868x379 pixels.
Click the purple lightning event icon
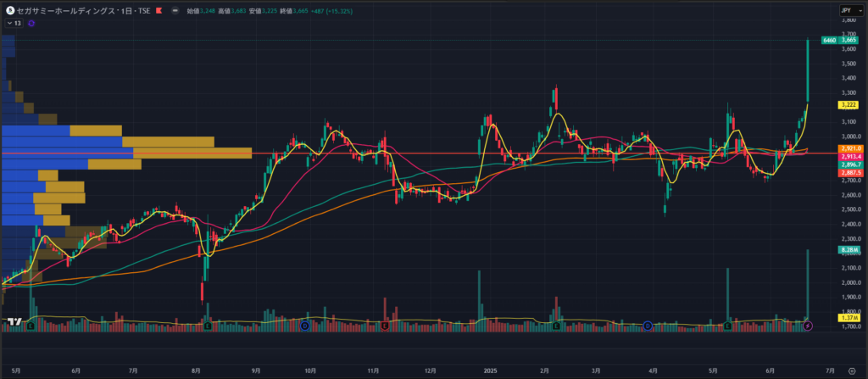(x=808, y=326)
